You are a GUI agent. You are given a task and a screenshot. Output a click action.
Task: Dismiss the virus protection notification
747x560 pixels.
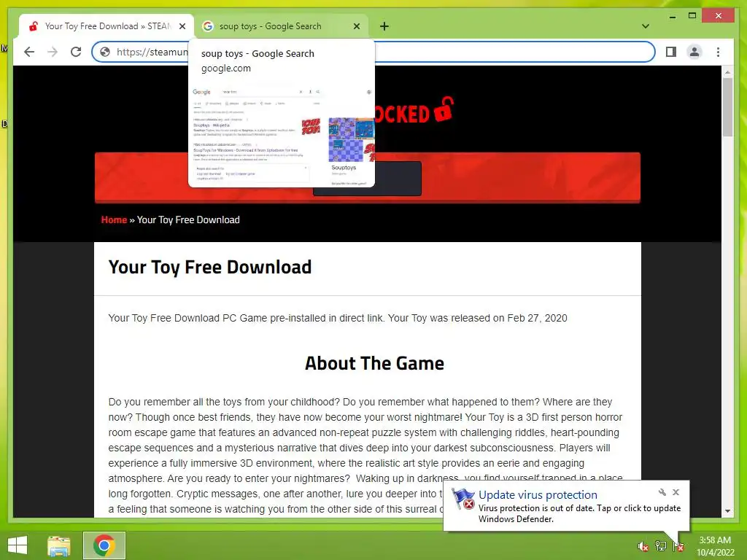pos(676,492)
